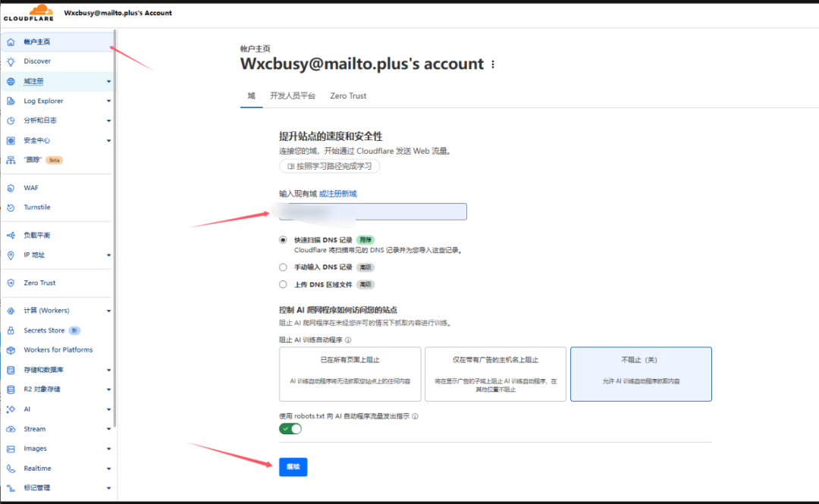Expand the Log Explorer sidebar arrow
The height and width of the screenshot is (504, 819).
[108, 101]
